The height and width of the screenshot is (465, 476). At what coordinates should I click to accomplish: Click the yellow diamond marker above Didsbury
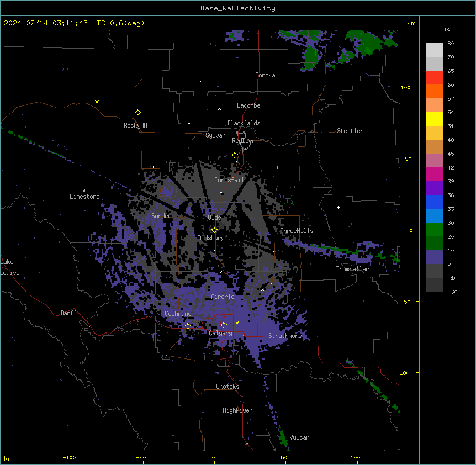pyautogui.click(x=214, y=230)
